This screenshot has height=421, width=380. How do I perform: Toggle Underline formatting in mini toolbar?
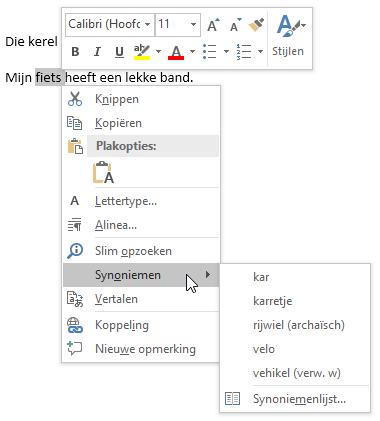point(119,52)
